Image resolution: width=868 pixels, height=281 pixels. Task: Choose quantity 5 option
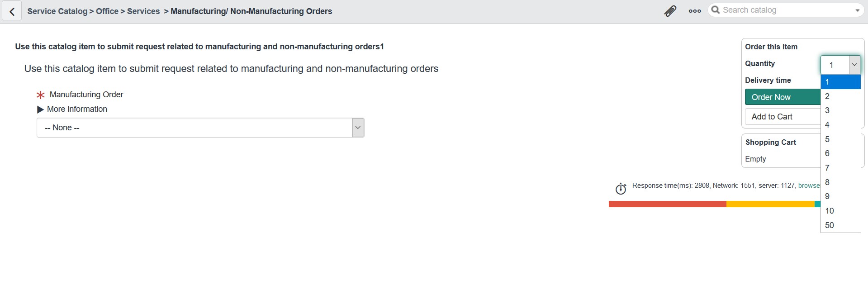tap(840, 139)
